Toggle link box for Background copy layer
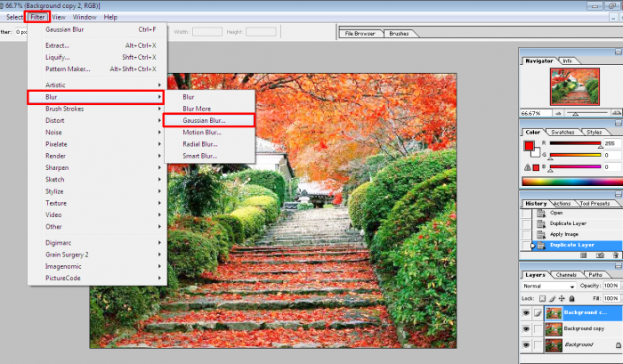The image size is (623, 364). pos(538,329)
